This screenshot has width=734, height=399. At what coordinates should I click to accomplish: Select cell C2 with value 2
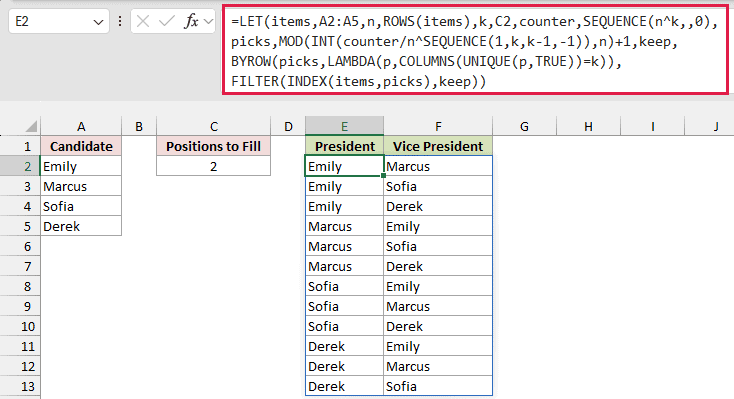[213, 166]
